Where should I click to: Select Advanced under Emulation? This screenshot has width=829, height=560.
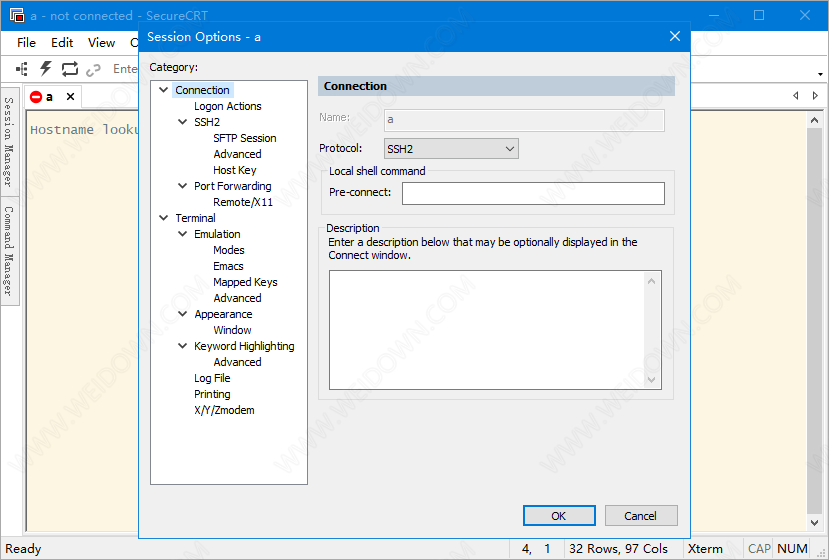[237, 298]
